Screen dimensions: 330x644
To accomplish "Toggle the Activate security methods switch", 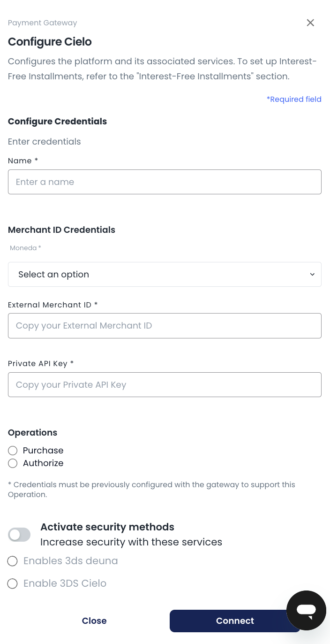I will [19, 534].
